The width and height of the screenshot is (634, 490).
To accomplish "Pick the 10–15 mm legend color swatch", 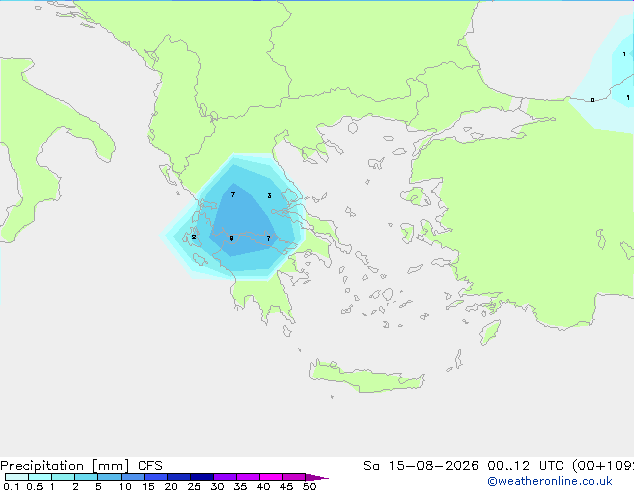I will tap(132, 477).
